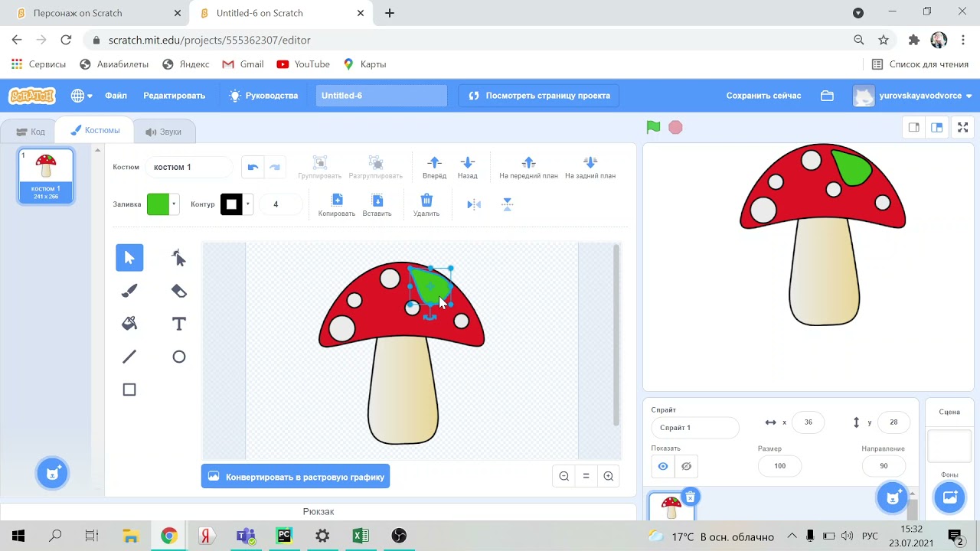Flip the shape horizontally

click(x=474, y=204)
